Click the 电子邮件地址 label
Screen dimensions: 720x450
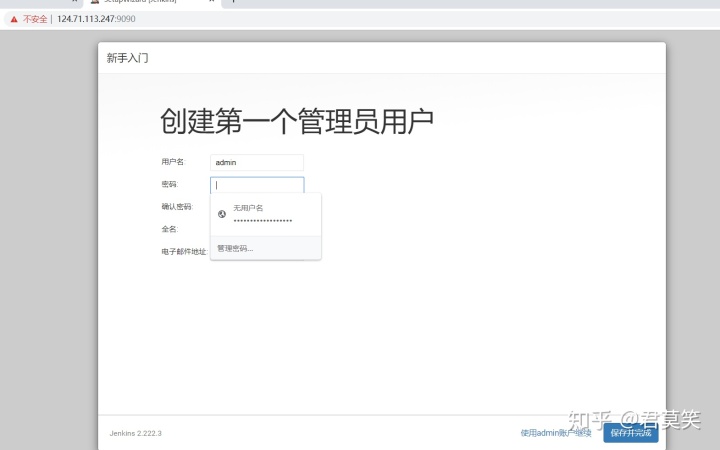click(184, 252)
